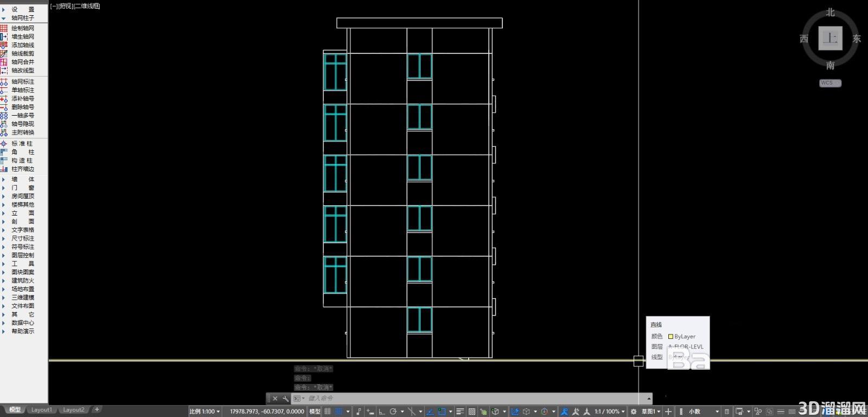Screen dimensions: 868x417
Task: Click the isolate objects status icon
Action: 758,412
